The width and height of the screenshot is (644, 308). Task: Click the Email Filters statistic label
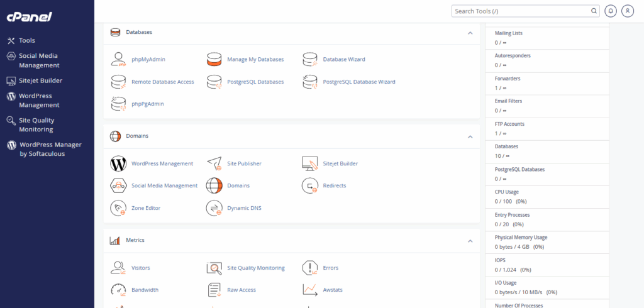(x=508, y=101)
